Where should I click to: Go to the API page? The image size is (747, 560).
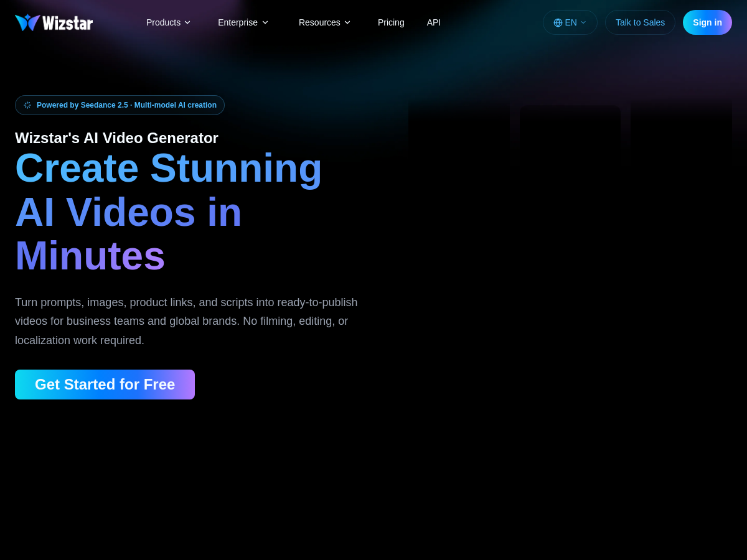[434, 22]
